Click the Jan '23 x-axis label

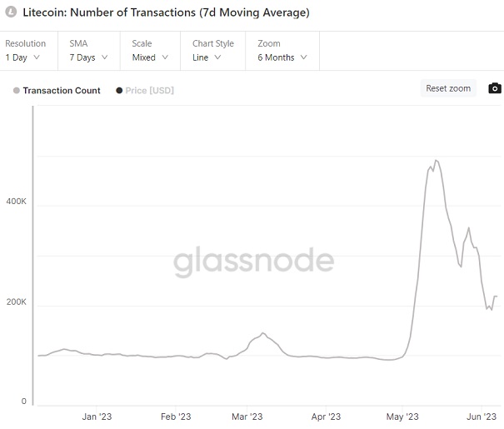point(98,417)
